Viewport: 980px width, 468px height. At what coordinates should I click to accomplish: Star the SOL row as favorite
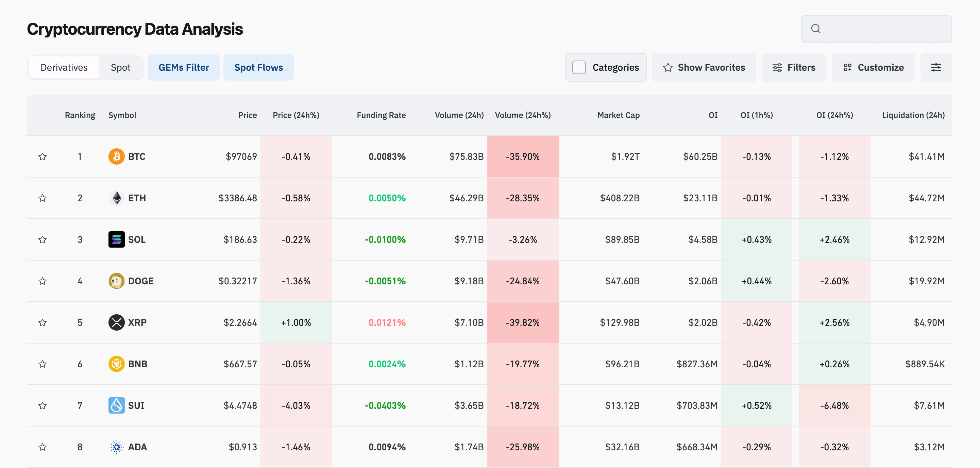click(x=43, y=239)
